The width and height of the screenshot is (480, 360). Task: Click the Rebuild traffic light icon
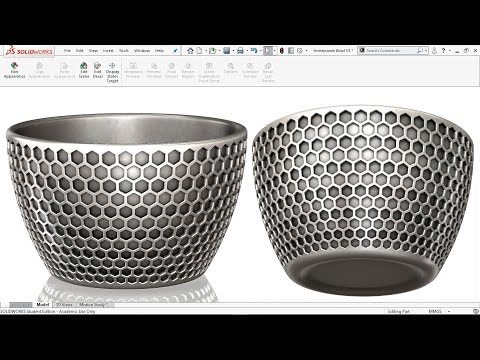[x=282, y=51]
